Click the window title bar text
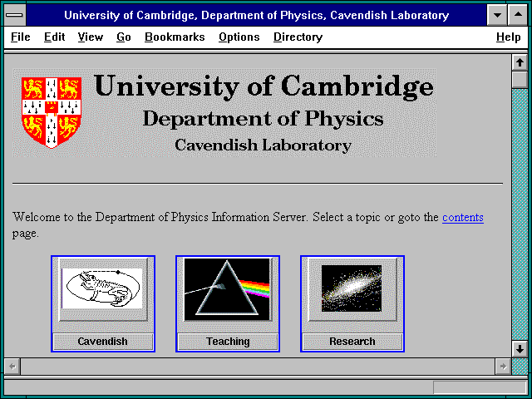The width and height of the screenshot is (532, 399). (x=257, y=15)
